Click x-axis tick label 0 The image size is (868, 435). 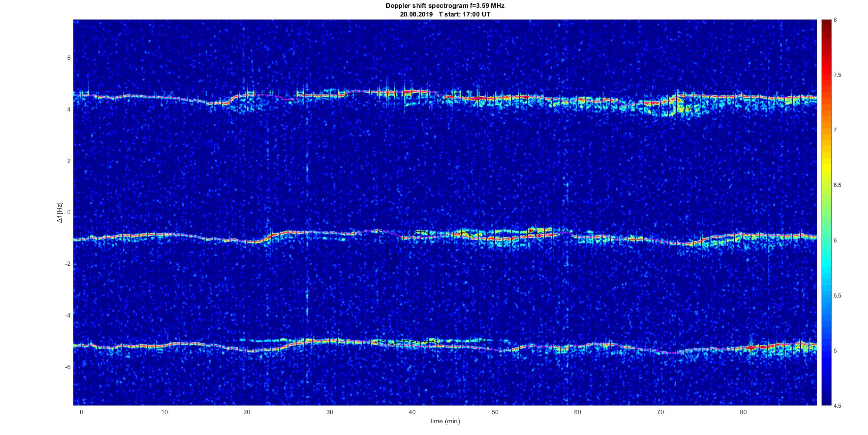coord(81,412)
